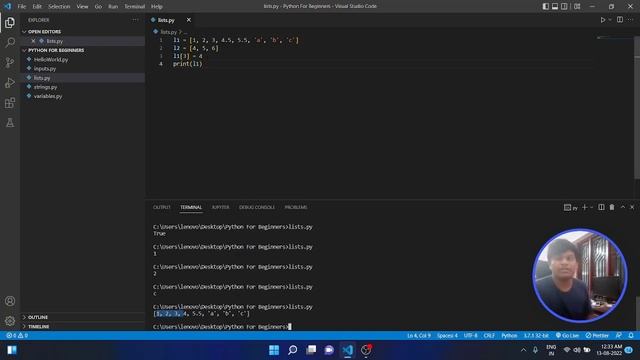640x360 pixels.
Task: Close the lists.py editor tab
Action: [189, 20]
